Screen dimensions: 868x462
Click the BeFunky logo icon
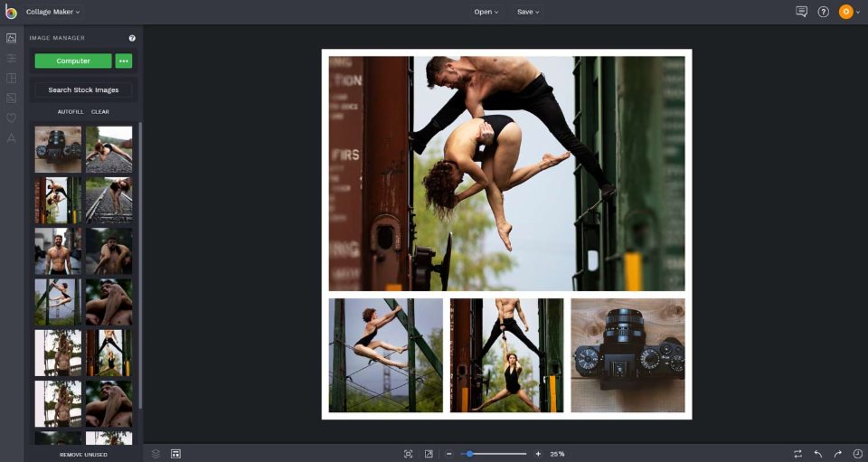(x=11, y=12)
